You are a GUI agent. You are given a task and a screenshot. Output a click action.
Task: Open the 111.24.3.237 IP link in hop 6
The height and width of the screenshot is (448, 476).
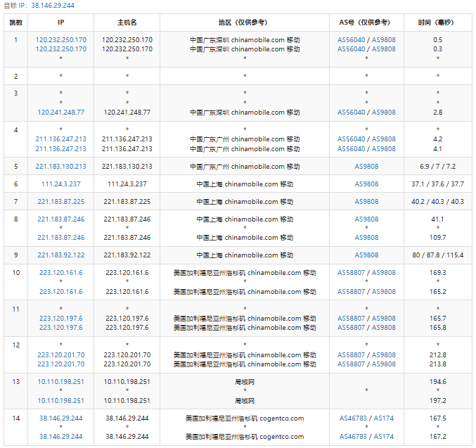[x=61, y=184]
